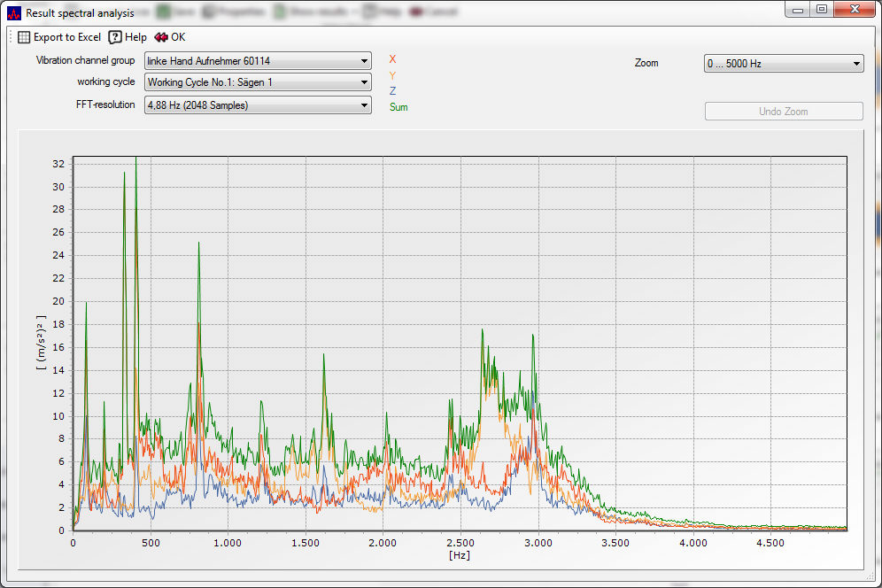The image size is (882, 588).
Task: Open the Vibration channel group dropdown
Action: pyautogui.click(x=257, y=61)
